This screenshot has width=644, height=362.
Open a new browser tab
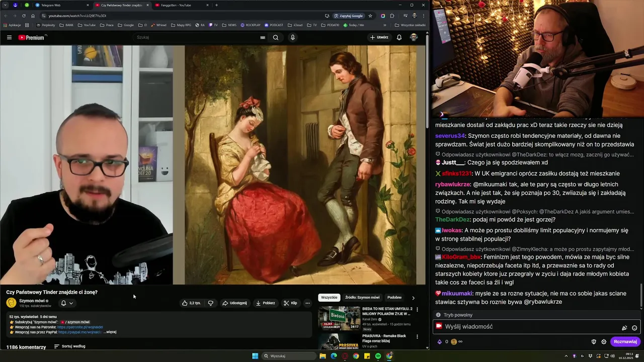216,5
